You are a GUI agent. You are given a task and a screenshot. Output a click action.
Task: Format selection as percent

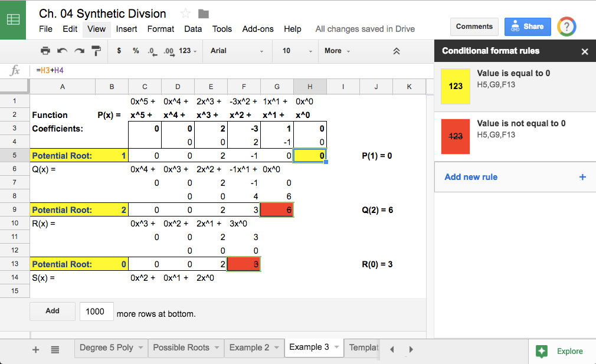click(x=135, y=51)
